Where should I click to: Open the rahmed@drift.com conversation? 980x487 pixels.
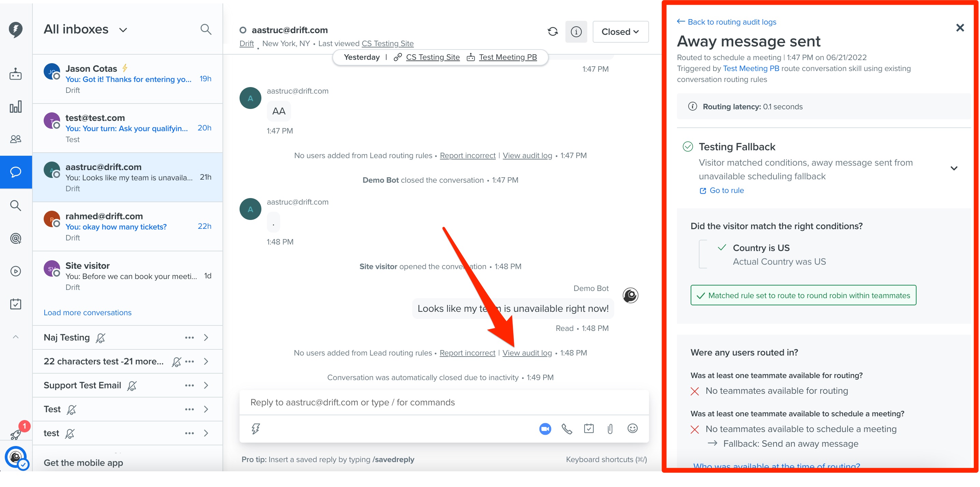(x=127, y=227)
